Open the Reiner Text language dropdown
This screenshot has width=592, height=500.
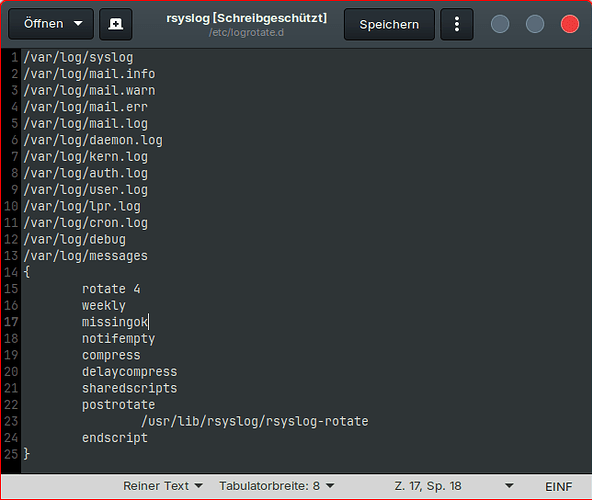pyautogui.click(x=163, y=486)
